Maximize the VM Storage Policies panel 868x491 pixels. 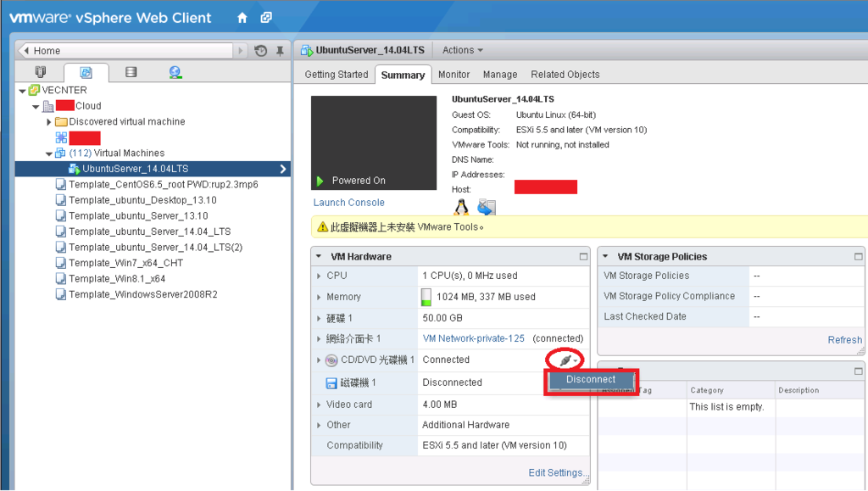(x=858, y=257)
